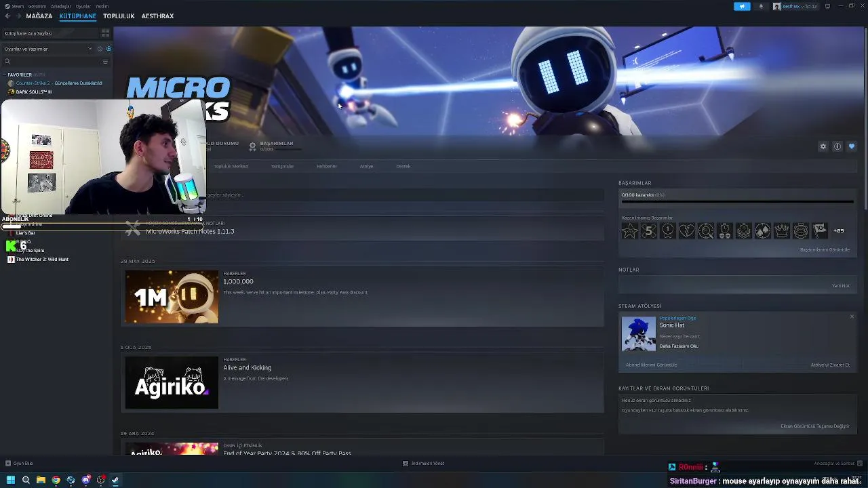Open the Yardım menu
The image size is (868, 488).
[102, 6]
